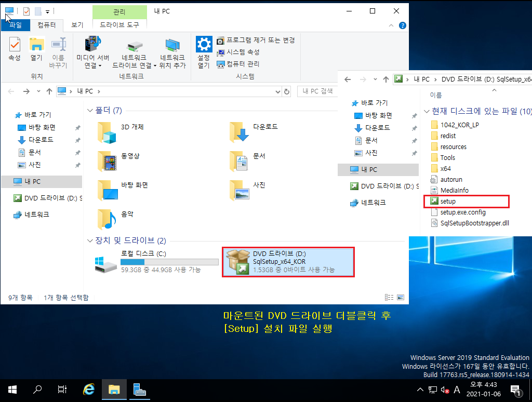Collapse the ribbon with the chevron
The width and height of the screenshot is (532, 402).
(x=391, y=25)
